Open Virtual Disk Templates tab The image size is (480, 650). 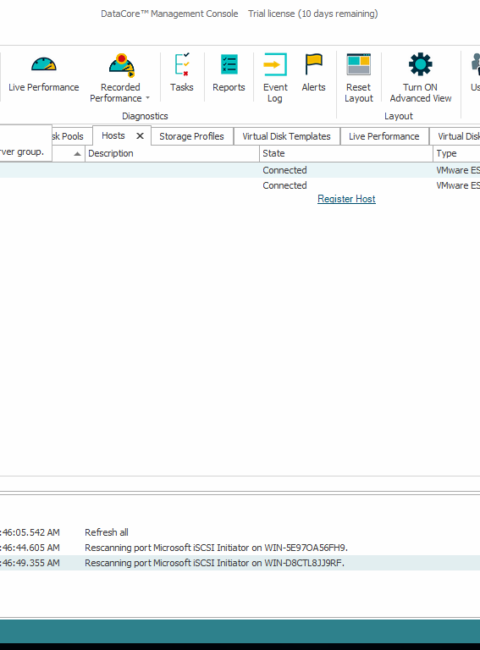286,136
